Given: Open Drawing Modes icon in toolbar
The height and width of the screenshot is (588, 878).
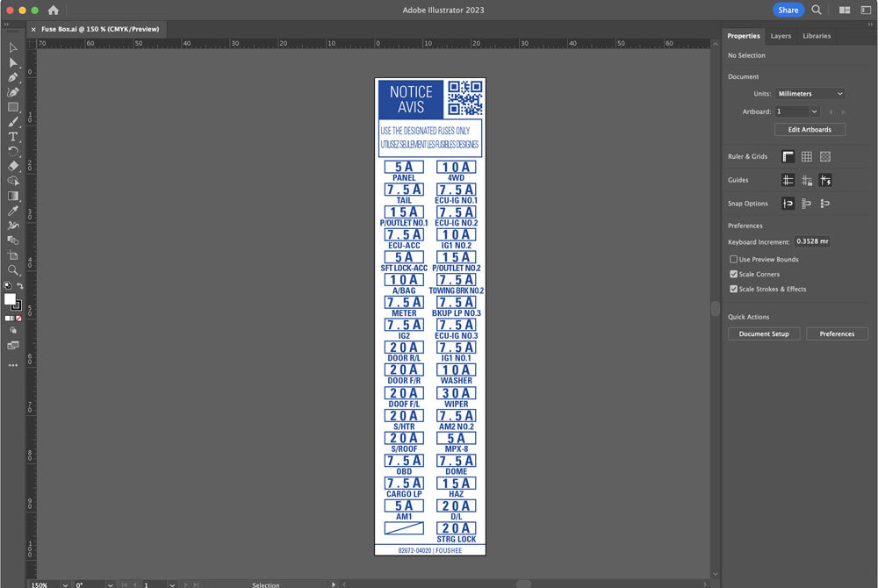Looking at the screenshot, I should 13,331.
